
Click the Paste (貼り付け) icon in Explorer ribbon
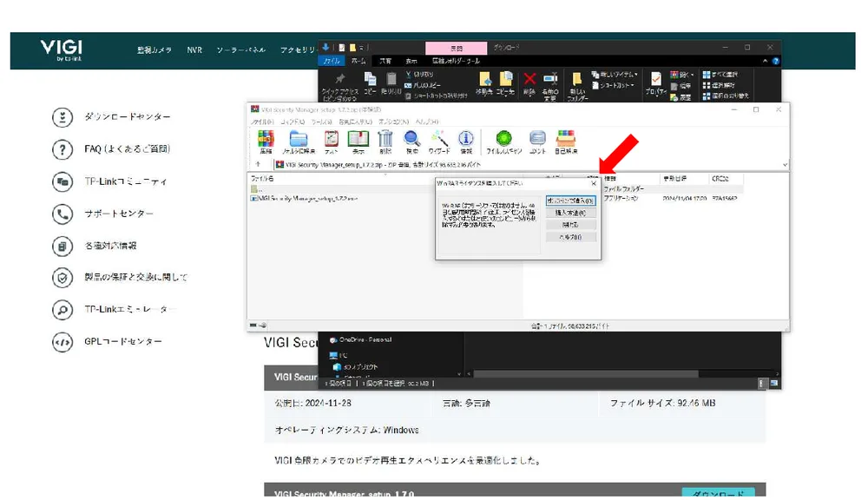[391, 83]
